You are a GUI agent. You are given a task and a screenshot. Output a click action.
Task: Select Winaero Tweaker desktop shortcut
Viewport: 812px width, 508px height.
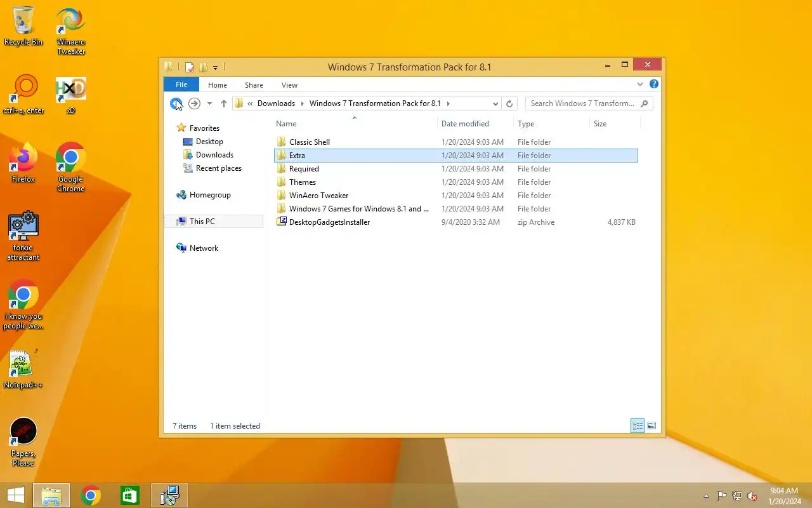(71, 31)
